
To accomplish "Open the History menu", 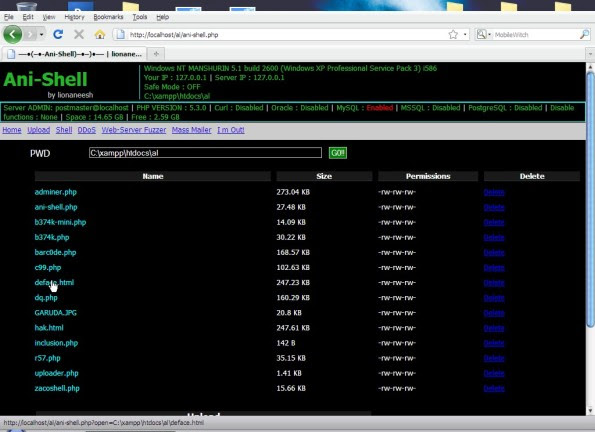I will click(x=74, y=17).
